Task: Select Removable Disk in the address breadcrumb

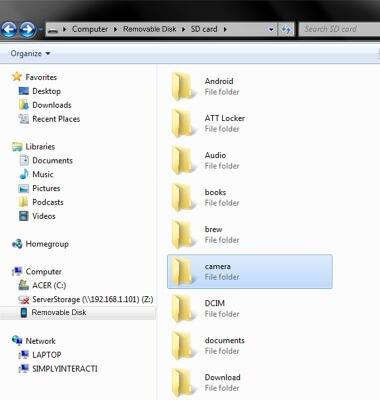Action: 149,29
